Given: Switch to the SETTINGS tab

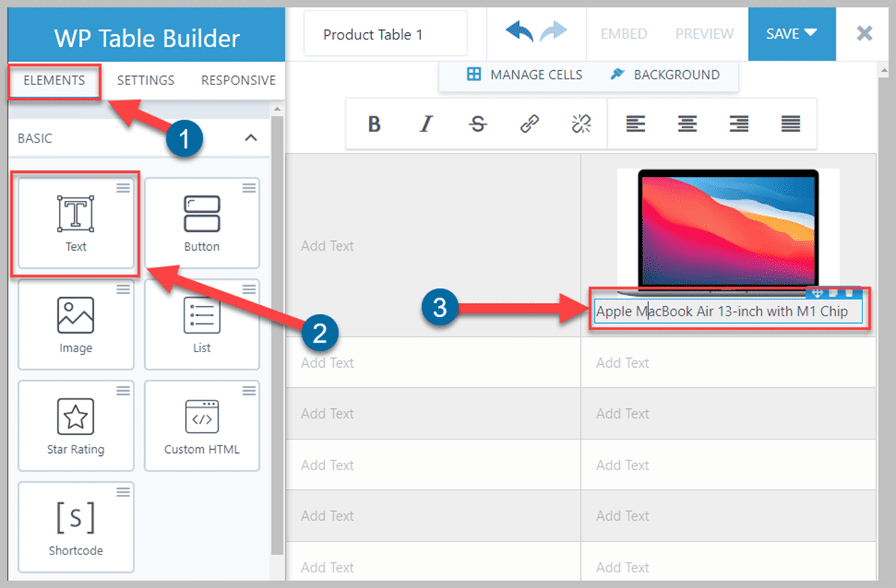Looking at the screenshot, I should click(x=146, y=80).
